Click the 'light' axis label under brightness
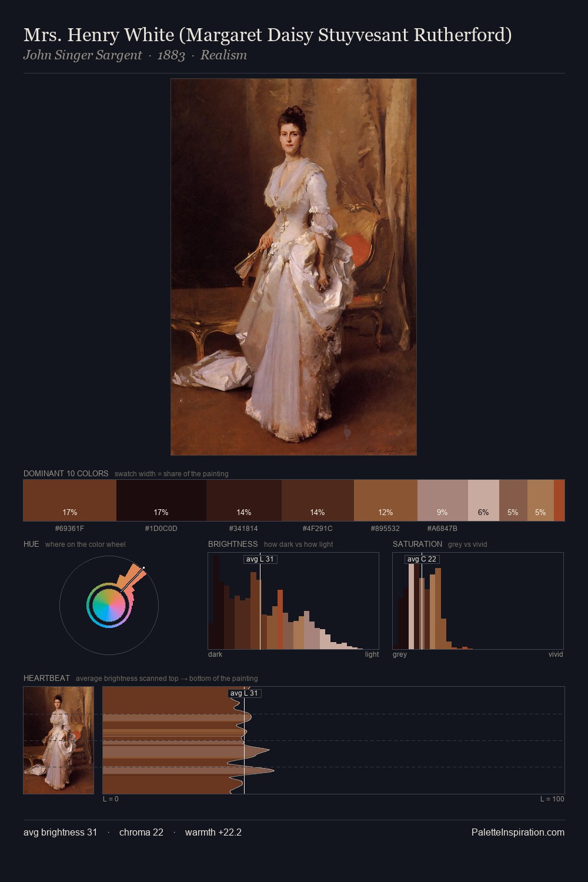588x882 pixels. tap(372, 654)
